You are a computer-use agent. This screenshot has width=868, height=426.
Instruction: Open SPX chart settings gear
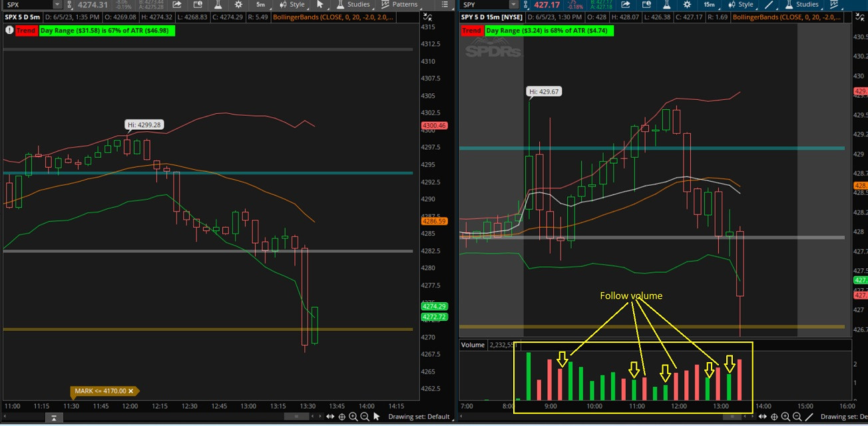pyautogui.click(x=238, y=5)
